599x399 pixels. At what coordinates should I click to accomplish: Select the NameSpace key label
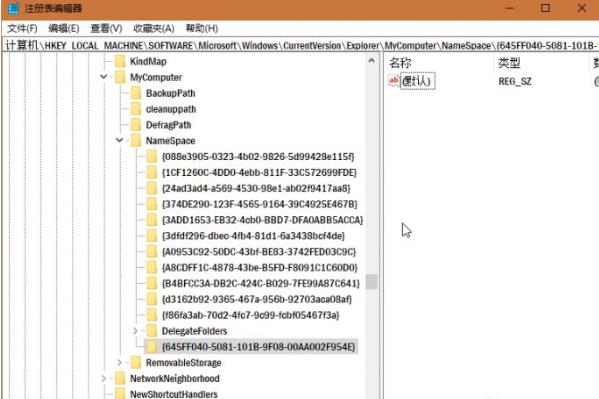[170, 141]
